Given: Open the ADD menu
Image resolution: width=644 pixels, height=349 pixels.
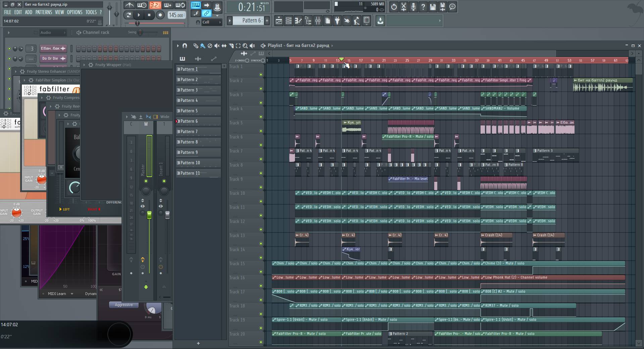Looking at the screenshot, I should click(x=29, y=12).
